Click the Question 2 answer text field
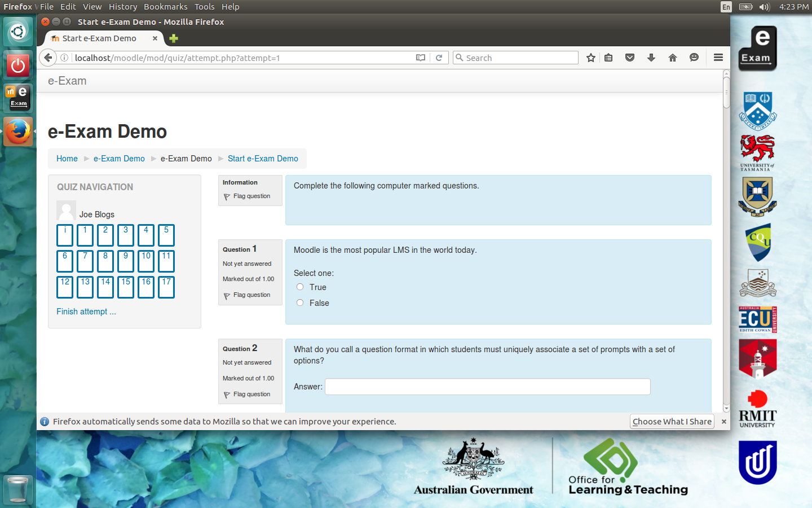The height and width of the screenshot is (508, 812). pos(487,387)
